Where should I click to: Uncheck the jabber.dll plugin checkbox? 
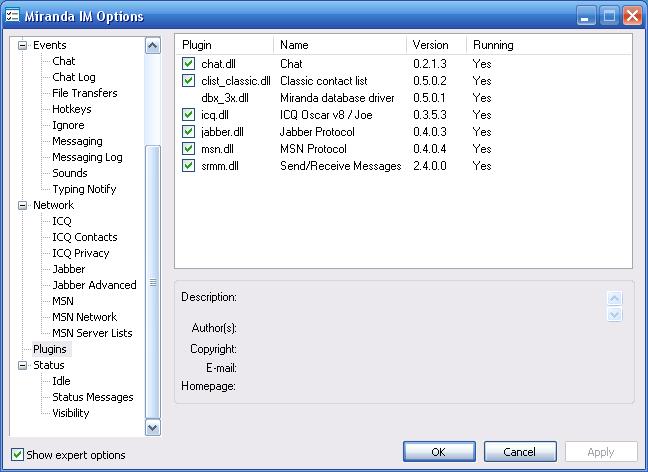(x=188, y=131)
